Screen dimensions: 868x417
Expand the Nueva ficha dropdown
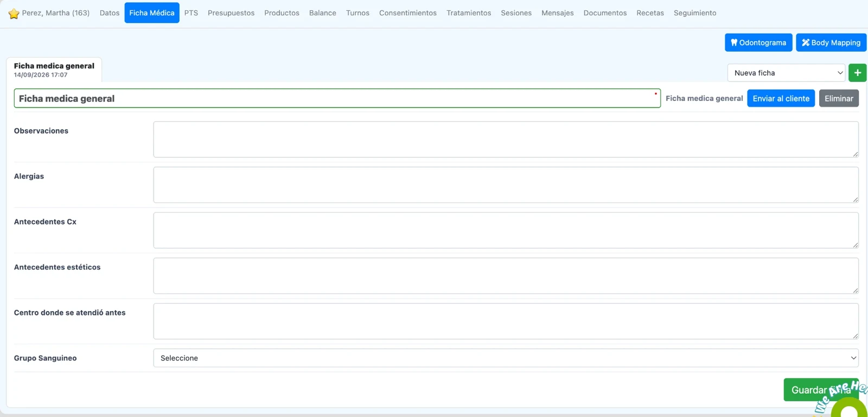coord(787,73)
